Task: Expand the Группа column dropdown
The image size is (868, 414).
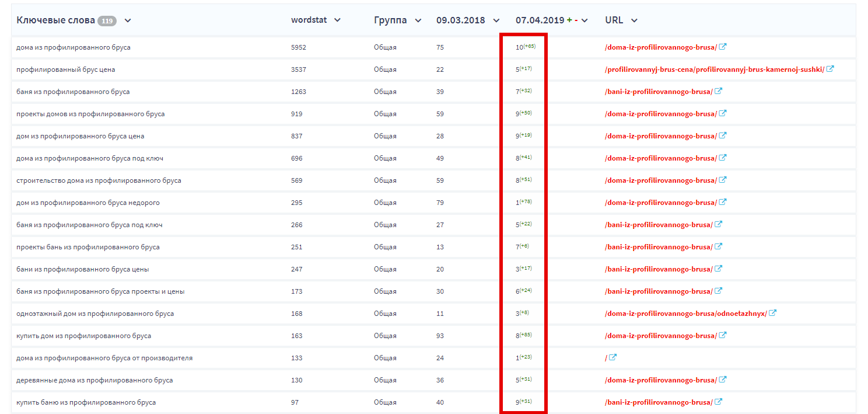Action: coord(418,20)
